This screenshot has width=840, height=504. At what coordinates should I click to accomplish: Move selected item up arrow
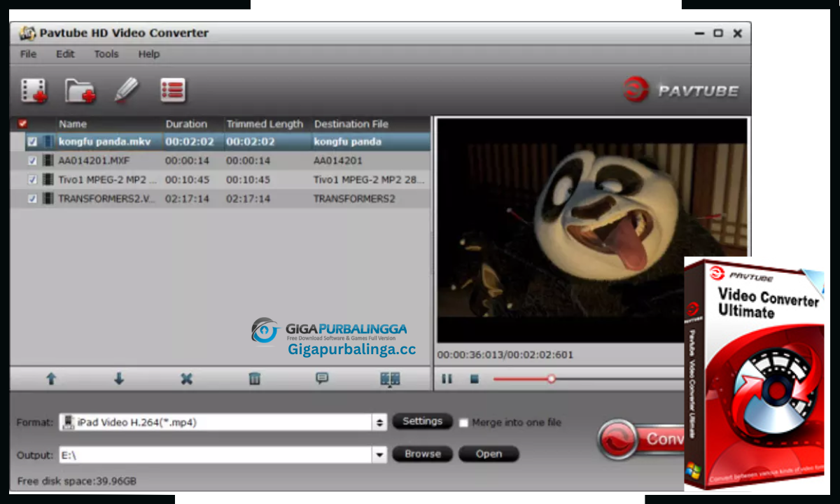[51, 379]
